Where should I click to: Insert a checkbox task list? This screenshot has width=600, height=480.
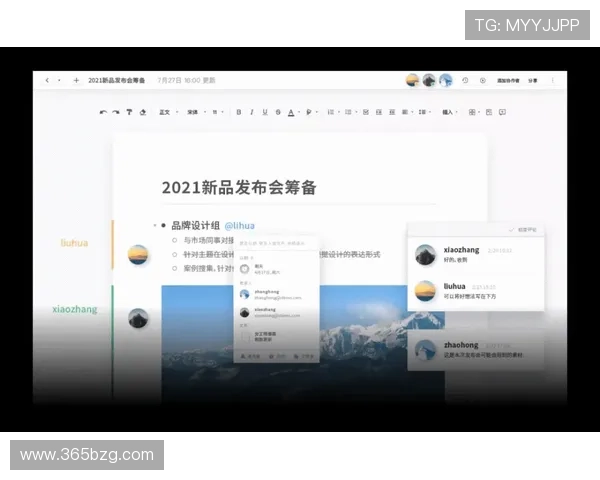tap(366, 112)
